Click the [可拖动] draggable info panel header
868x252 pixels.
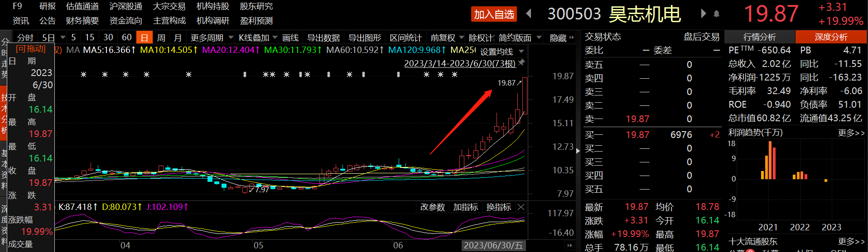[x=31, y=49]
